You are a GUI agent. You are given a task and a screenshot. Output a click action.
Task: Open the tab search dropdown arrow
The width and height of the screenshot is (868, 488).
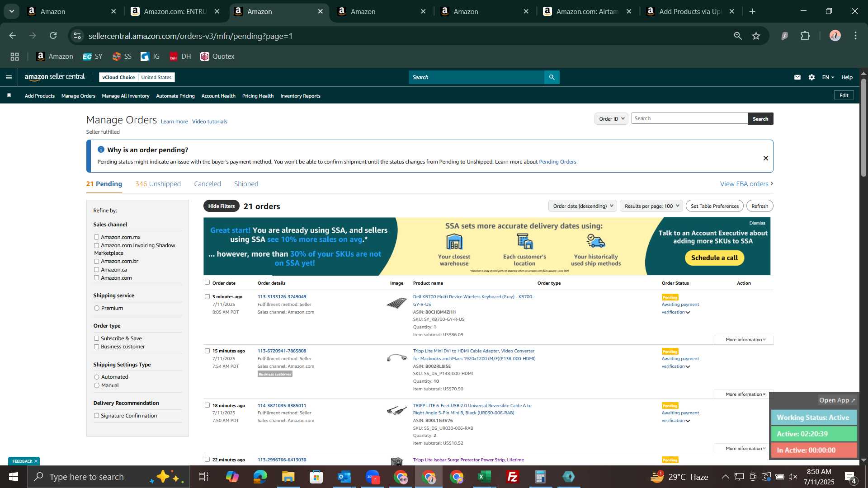pyautogui.click(x=12, y=11)
